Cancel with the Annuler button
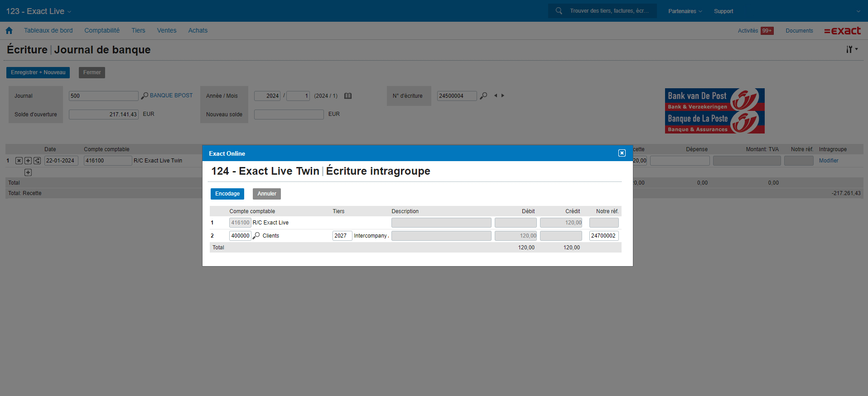Viewport: 868px width, 396px height. click(x=267, y=194)
